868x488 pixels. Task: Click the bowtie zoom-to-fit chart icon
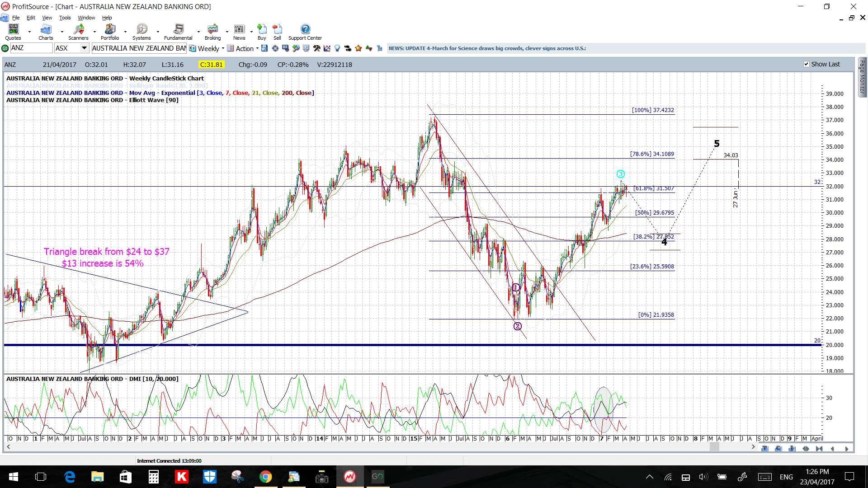(x=819, y=449)
